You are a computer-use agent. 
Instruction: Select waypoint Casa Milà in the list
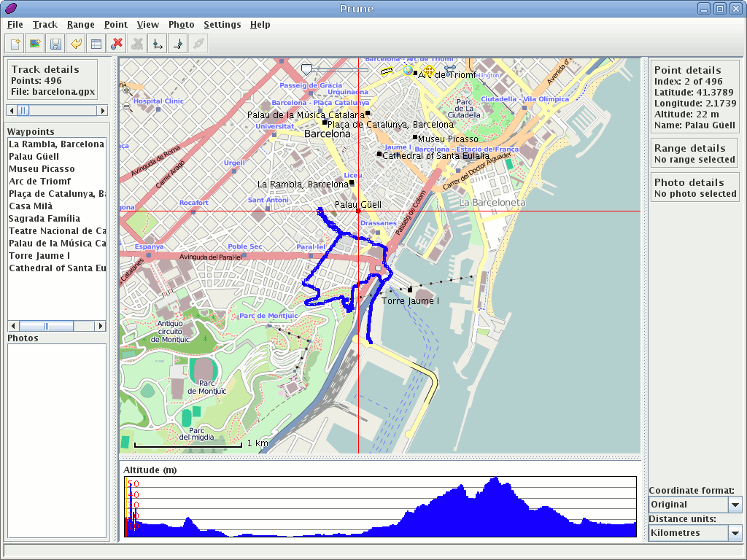(57, 206)
